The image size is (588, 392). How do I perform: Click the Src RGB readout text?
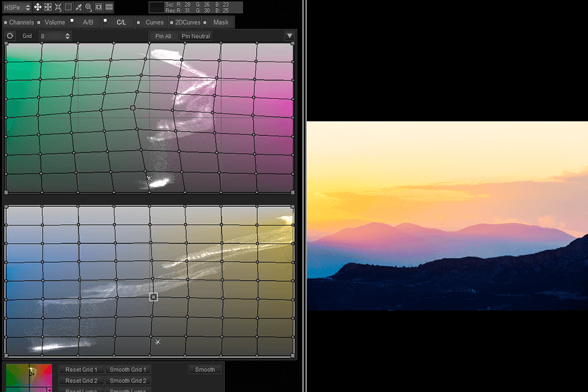click(x=197, y=4)
